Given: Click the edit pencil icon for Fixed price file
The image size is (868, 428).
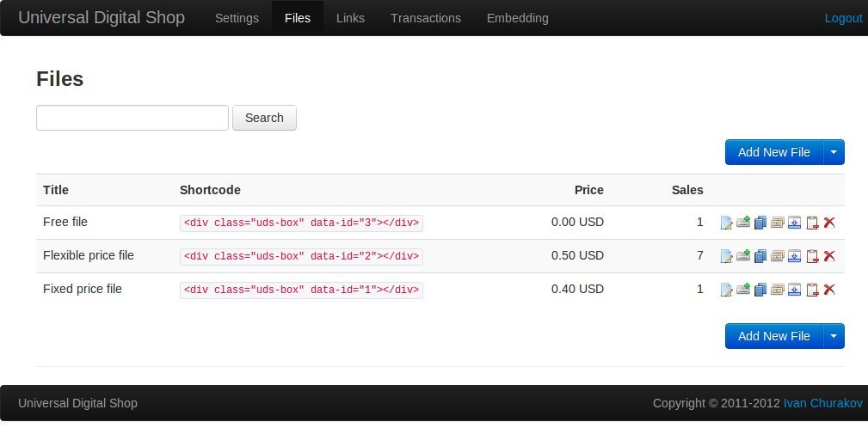Looking at the screenshot, I should tap(726, 290).
